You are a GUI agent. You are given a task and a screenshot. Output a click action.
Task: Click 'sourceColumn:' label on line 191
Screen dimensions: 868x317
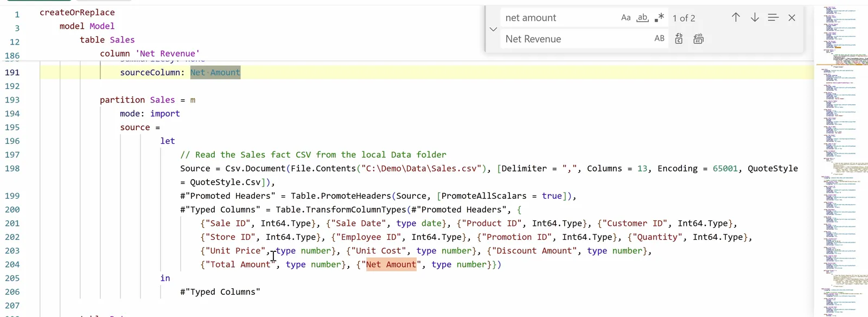[152, 72]
